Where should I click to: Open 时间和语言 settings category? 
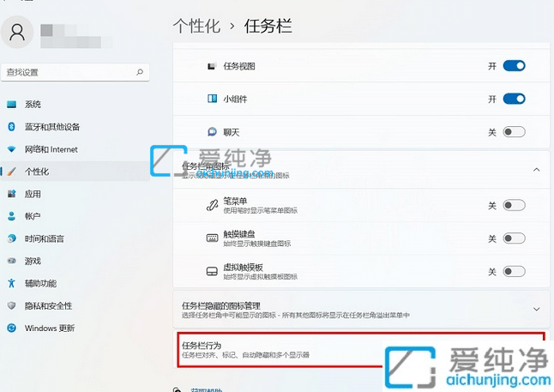tap(75, 238)
